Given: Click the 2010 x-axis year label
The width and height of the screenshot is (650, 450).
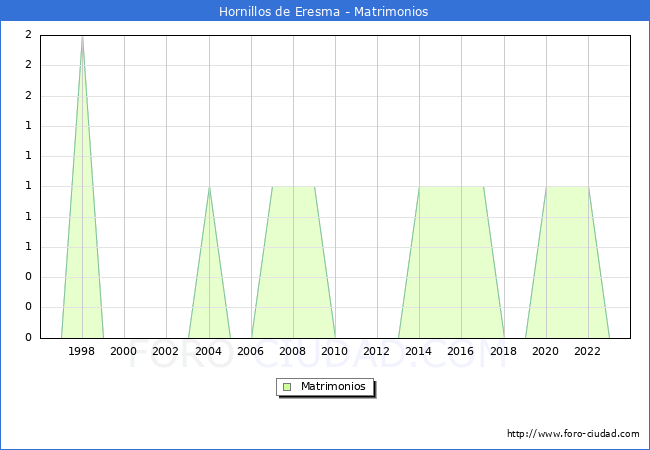Looking at the screenshot, I should pos(335,351).
